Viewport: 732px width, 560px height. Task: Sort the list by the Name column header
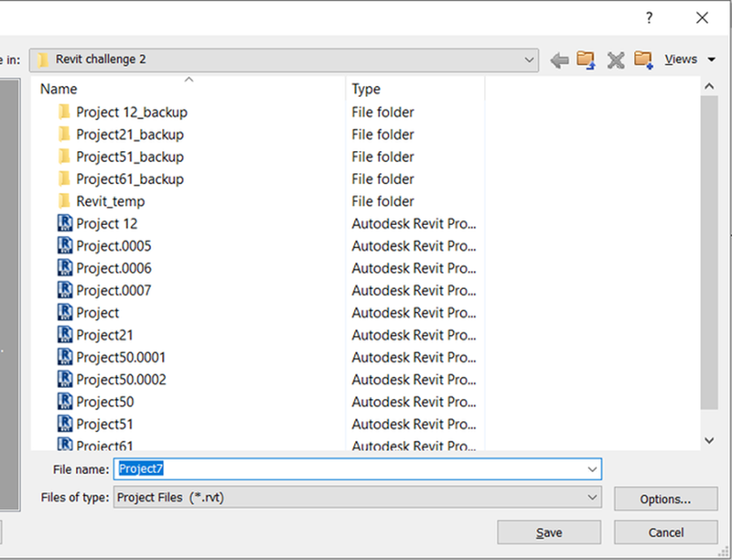(188, 89)
